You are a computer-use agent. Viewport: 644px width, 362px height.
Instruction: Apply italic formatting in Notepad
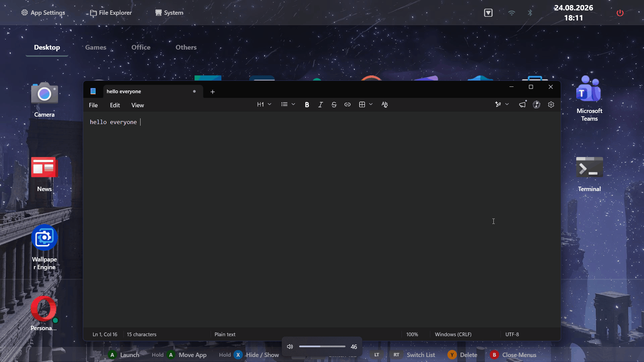point(320,105)
